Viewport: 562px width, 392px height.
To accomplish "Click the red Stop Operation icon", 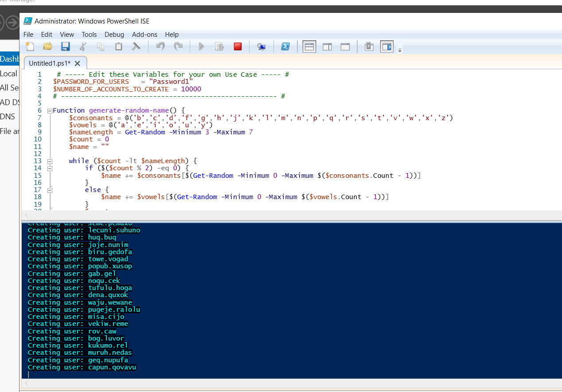I will 238,46.
